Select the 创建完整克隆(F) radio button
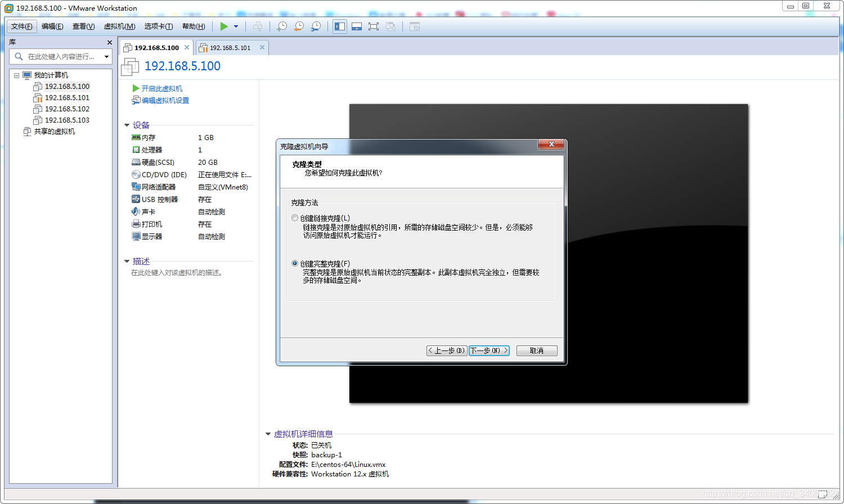Screen dimensions: 844x504 click(295, 263)
